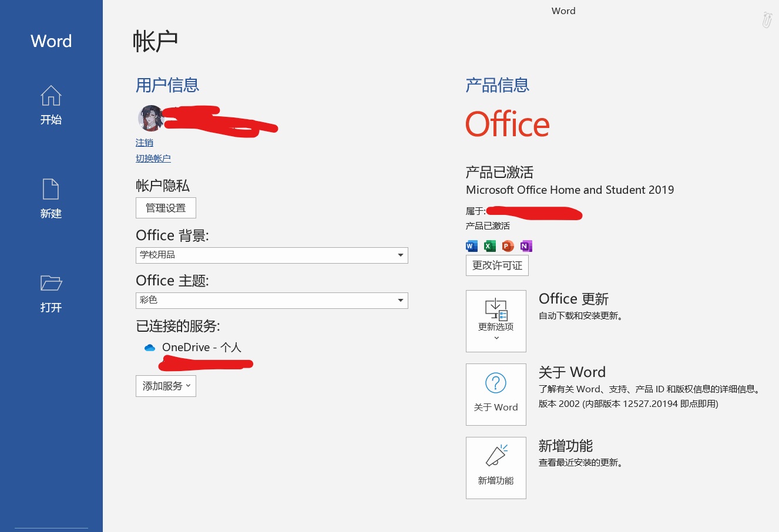The height and width of the screenshot is (532, 779).
Task: Click the 切换帐户 switch account link
Action: tap(153, 159)
